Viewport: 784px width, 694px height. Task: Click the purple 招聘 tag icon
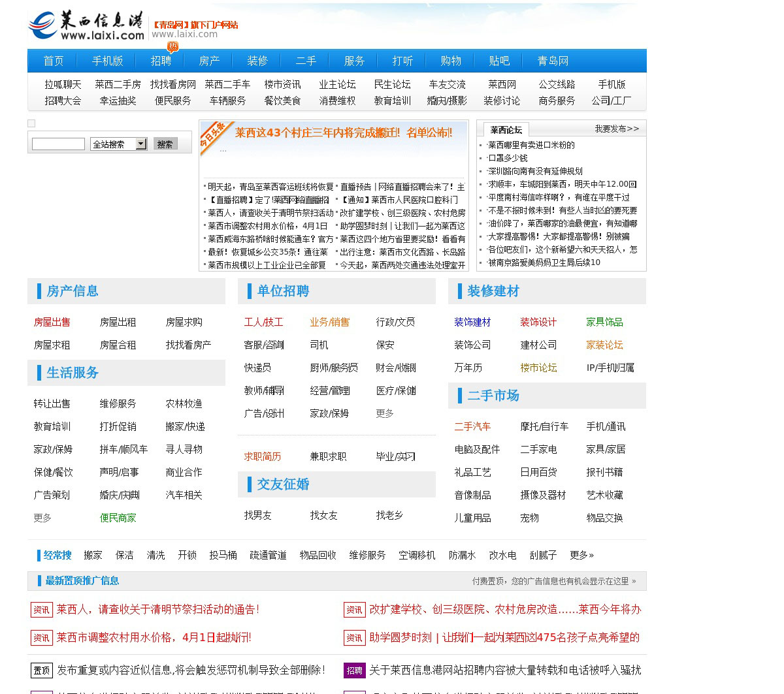[354, 670]
